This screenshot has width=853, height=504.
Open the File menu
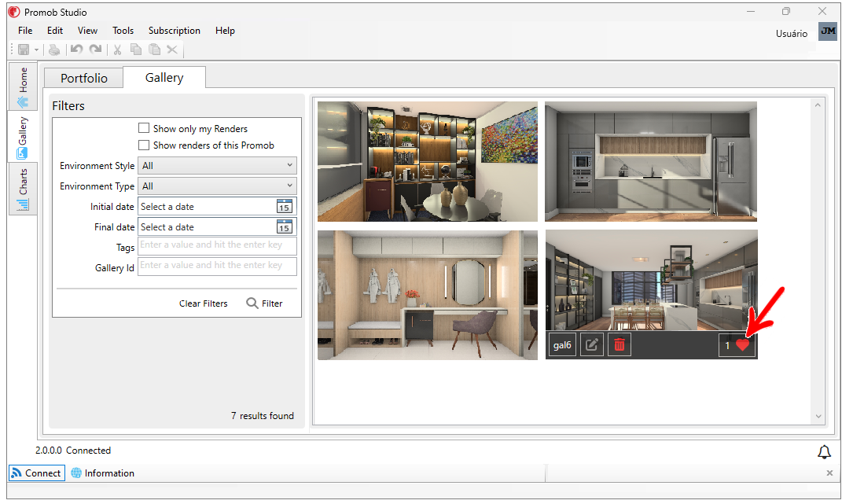[x=25, y=31]
